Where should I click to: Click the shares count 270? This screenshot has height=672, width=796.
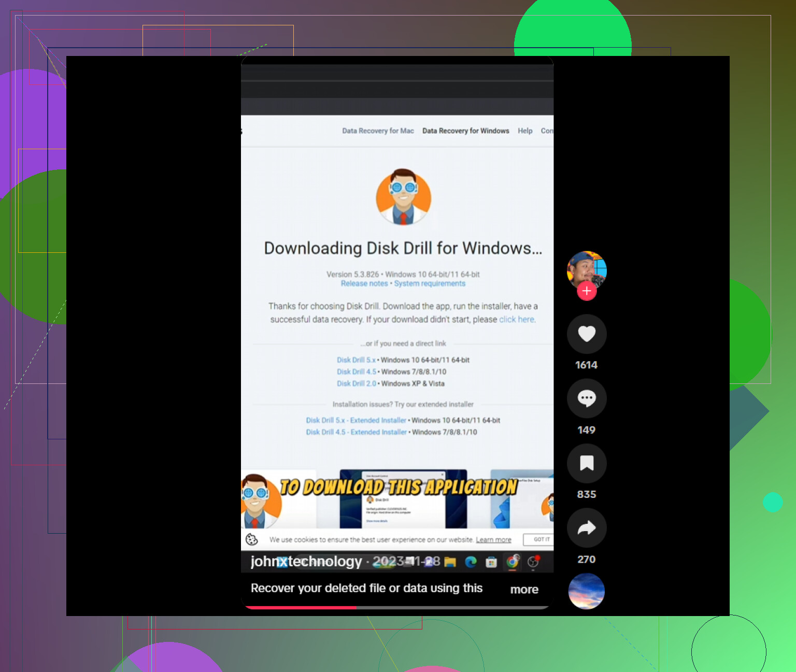587,560
